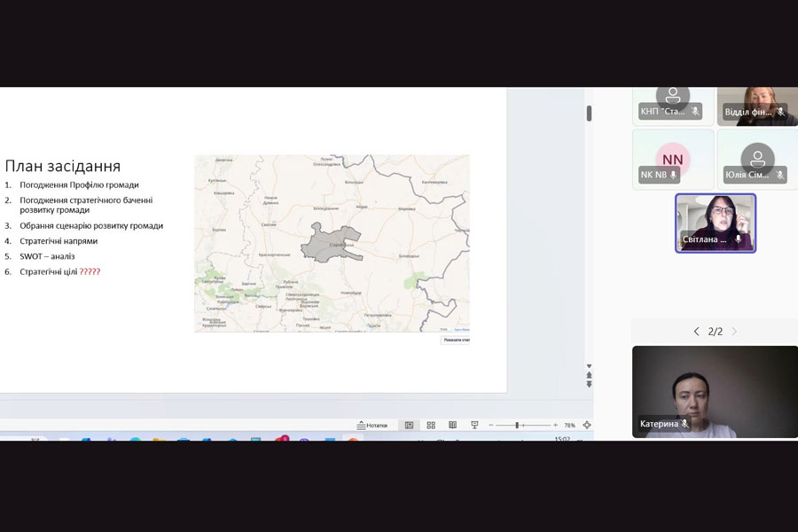
Task: Select Світлана speaker video tile
Action: [716, 223]
